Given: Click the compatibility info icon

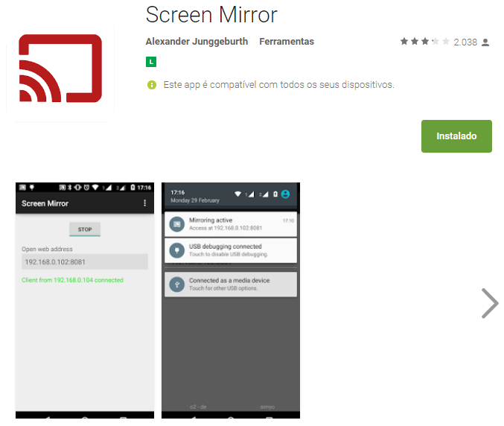Looking at the screenshot, I should click(x=152, y=85).
